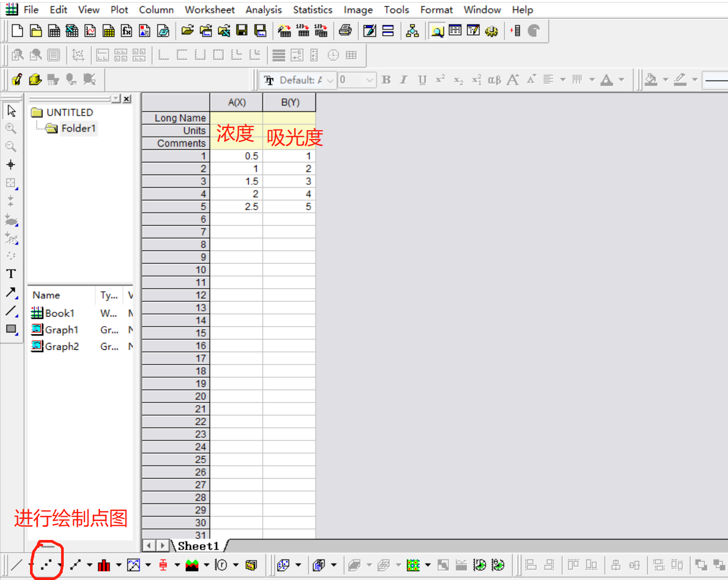Open dropdown arrow beside 3D scatter icon

click(x=298, y=565)
